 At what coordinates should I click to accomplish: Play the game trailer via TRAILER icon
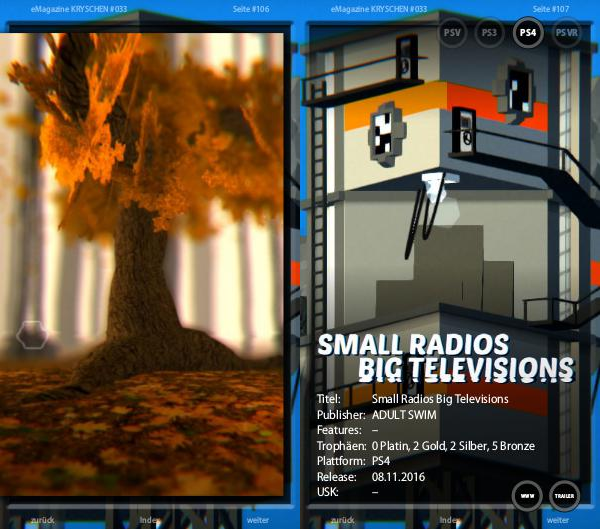[x=564, y=495]
